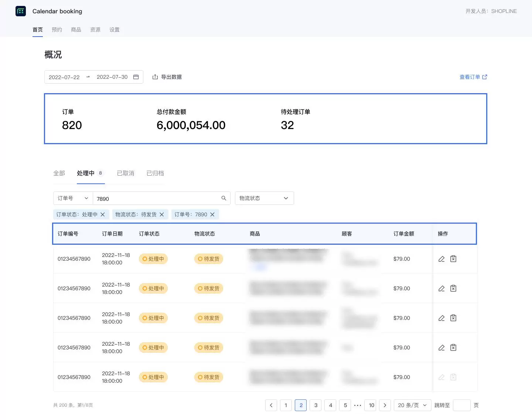Go to the next page arrow
Screen dimensions: 532x420
click(x=385, y=405)
